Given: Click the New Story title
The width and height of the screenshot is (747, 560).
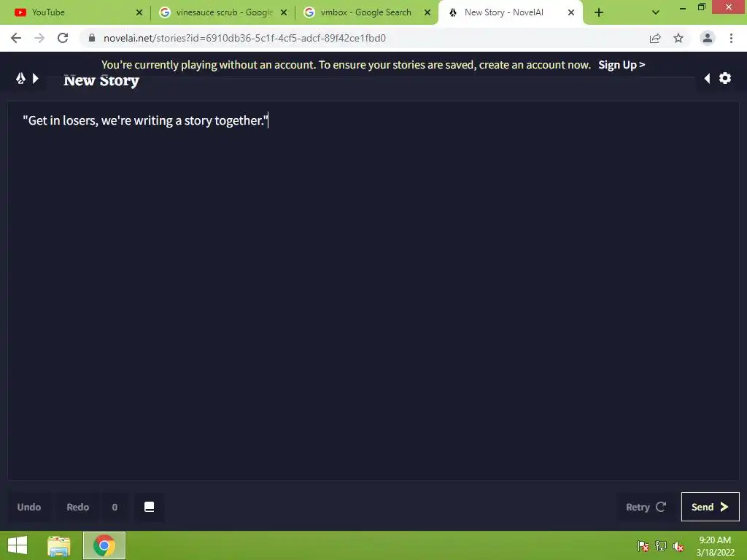Looking at the screenshot, I should pos(101,80).
